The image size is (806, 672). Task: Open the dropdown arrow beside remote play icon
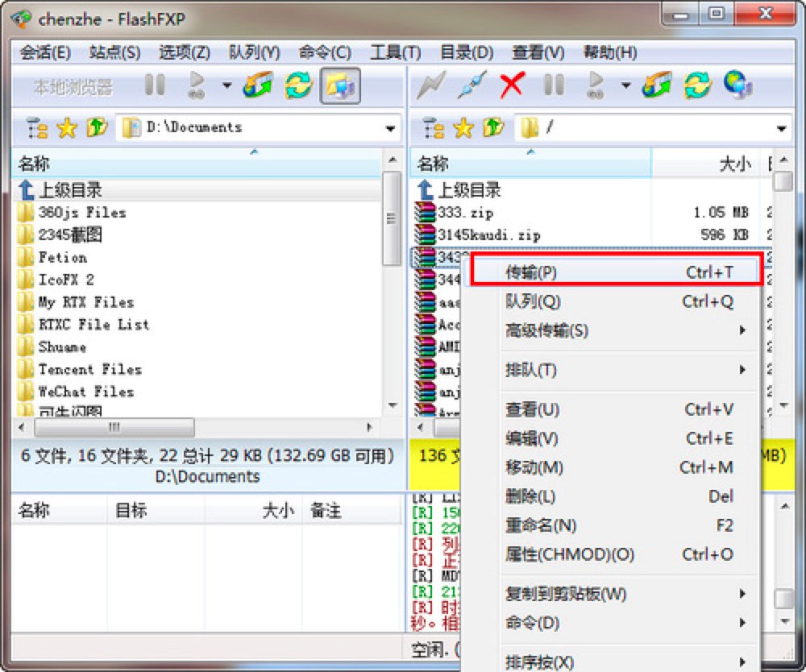(625, 85)
